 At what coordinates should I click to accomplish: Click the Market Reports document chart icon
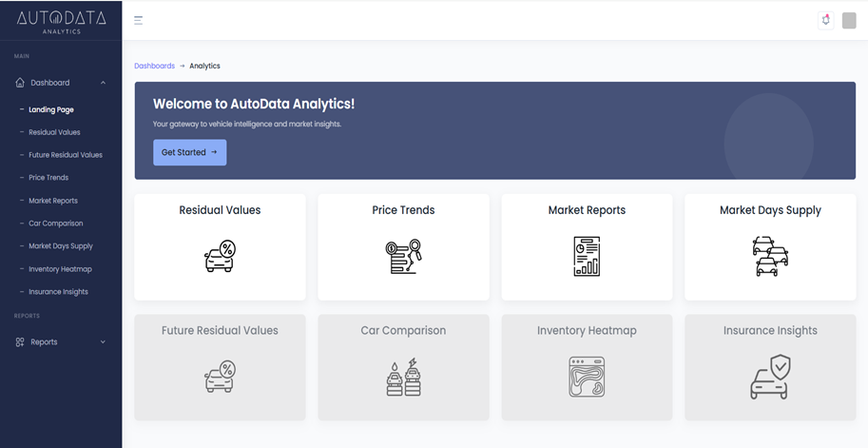pyautogui.click(x=587, y=257)
